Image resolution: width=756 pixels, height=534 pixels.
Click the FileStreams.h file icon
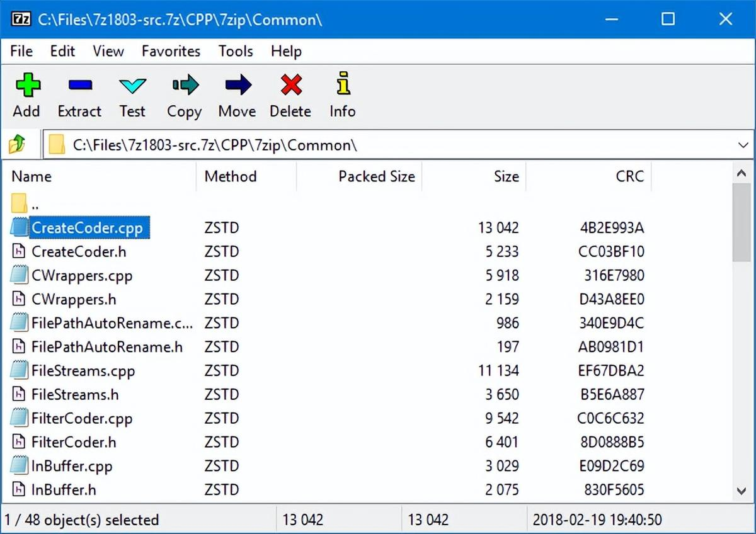(20, 394)
